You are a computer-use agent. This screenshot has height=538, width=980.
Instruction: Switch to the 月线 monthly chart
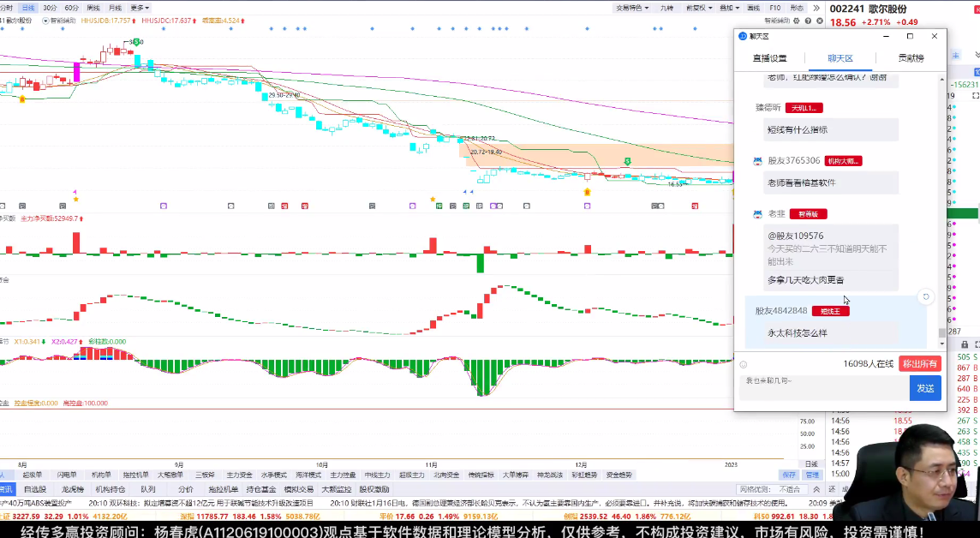coord(116,8)
